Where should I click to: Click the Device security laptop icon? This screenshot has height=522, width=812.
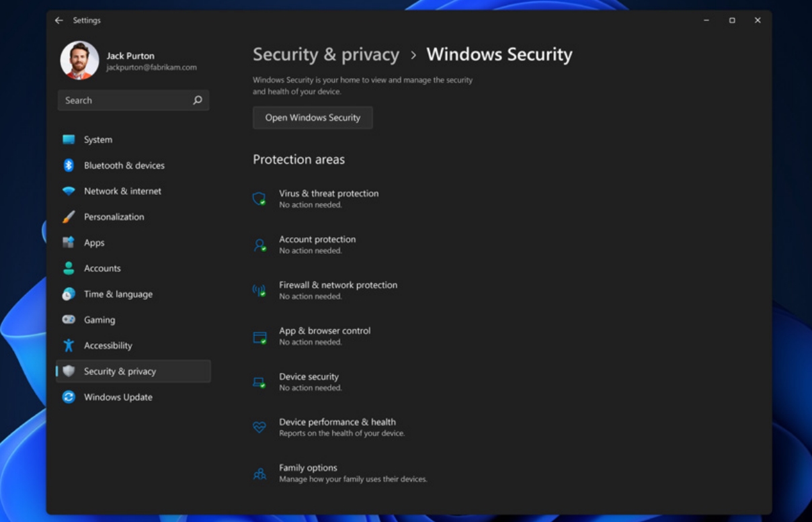pyautogui.click(x=259, y=382)
